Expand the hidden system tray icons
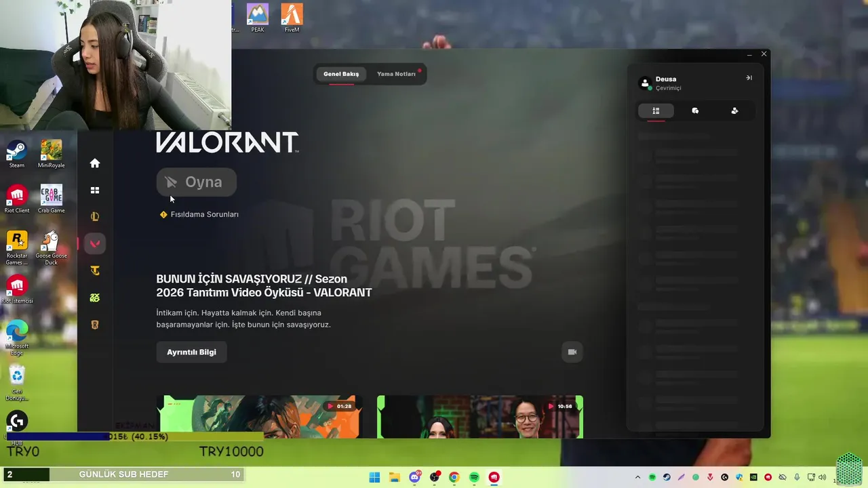This screenshot has width=868, height=488. tap(637, 477)
